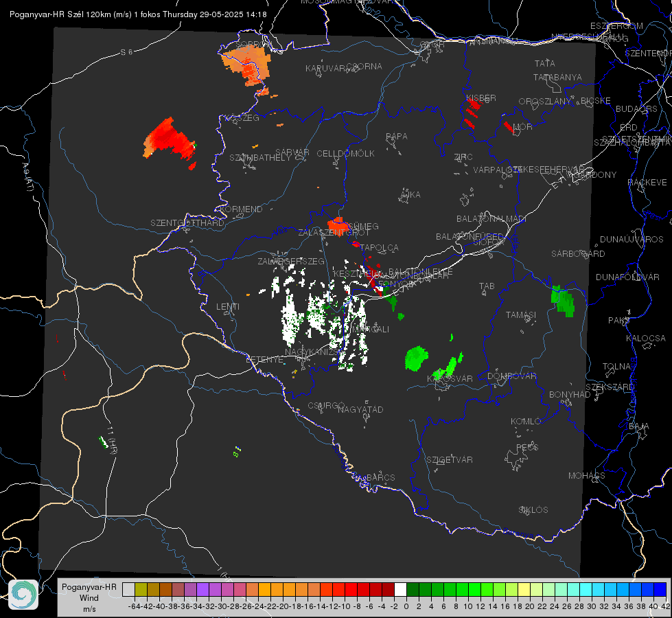Click the BONYHAD town label

coord(570,395)
